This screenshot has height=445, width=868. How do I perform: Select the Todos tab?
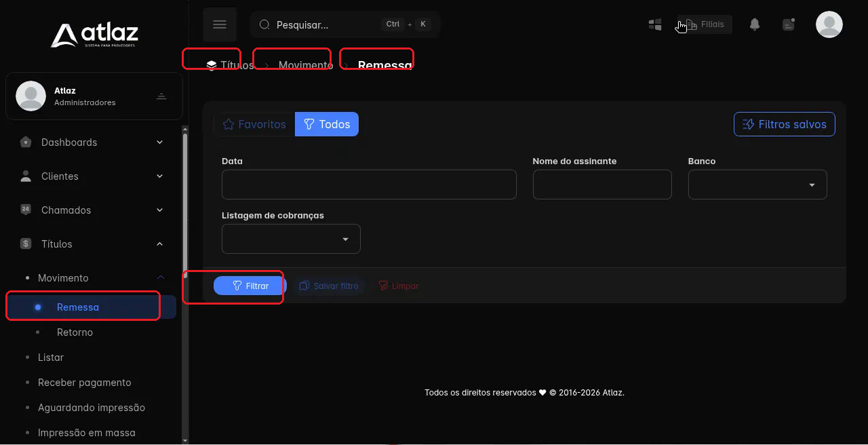coord(327,124)
